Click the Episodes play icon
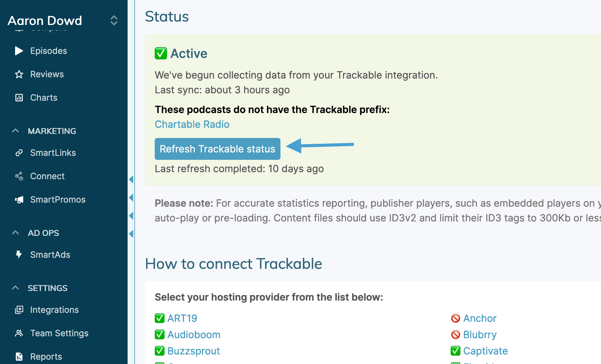 click(x=19, y=51)
